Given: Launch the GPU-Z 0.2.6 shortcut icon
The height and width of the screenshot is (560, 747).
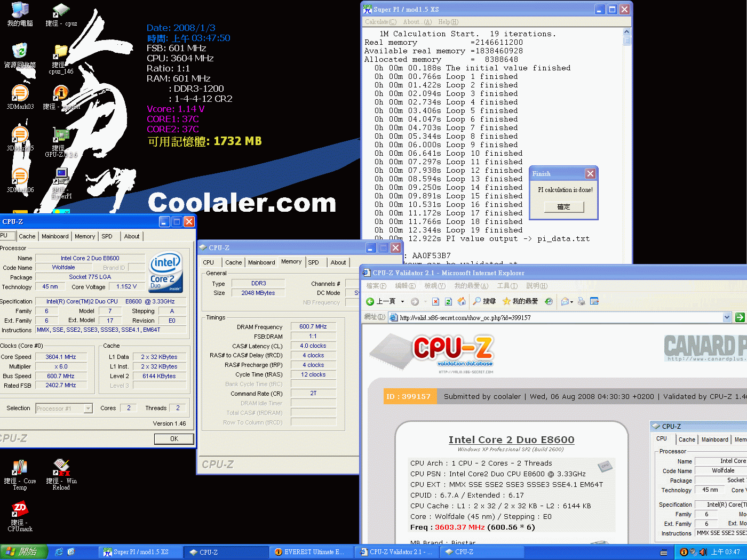Looking at the screenshot, I should [61, 142].
